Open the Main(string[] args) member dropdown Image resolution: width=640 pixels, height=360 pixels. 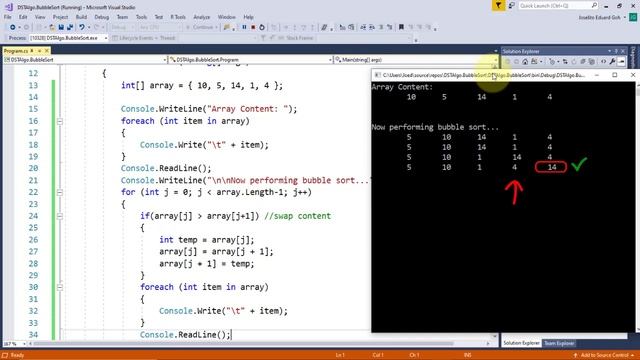[x=495, y=60]
